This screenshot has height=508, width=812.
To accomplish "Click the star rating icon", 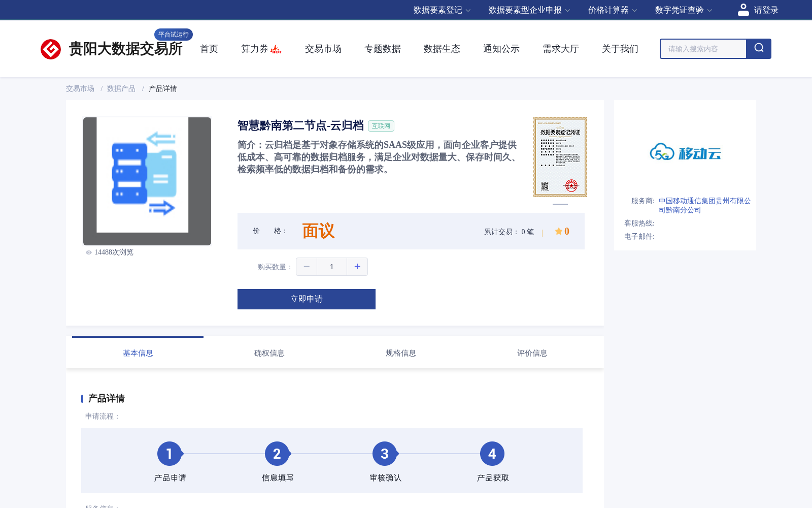I will coord(558,231).
